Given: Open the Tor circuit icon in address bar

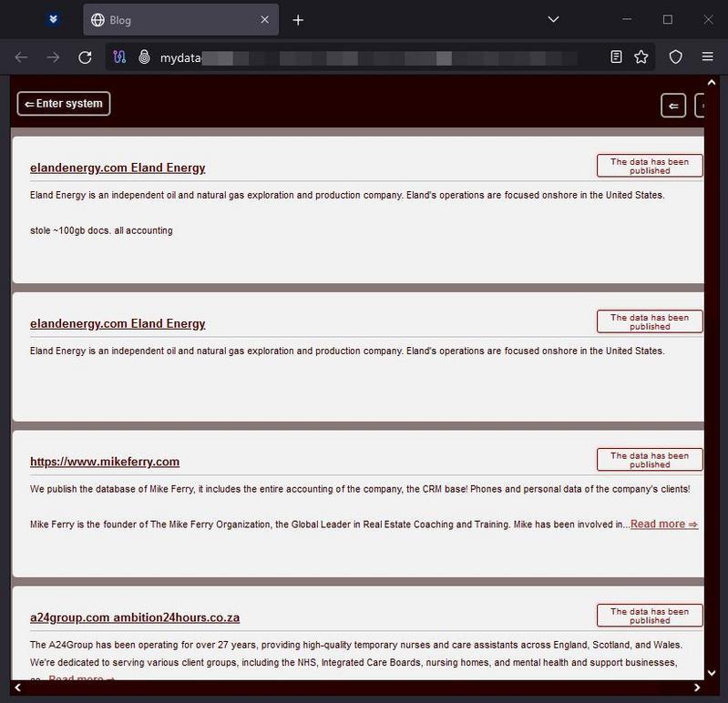Looking at the screenshot, I should click(119, 57).
